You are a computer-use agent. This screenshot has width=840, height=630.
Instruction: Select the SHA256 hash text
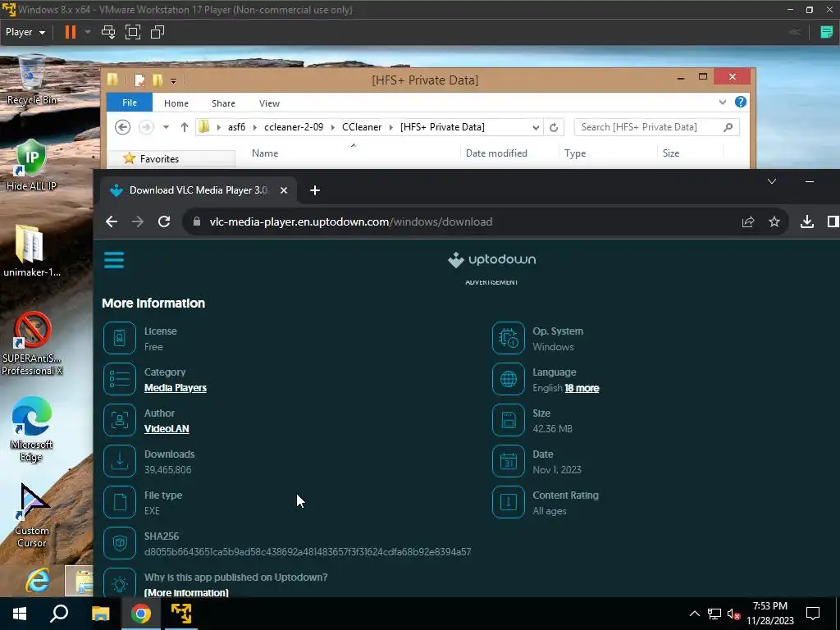308,552
